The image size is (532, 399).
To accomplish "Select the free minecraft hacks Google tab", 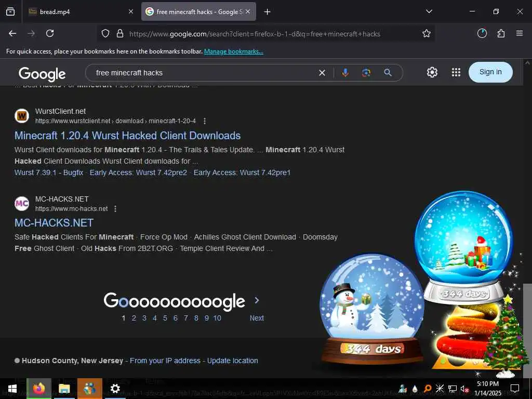I will pyautogui.click(x=199, y=11).
